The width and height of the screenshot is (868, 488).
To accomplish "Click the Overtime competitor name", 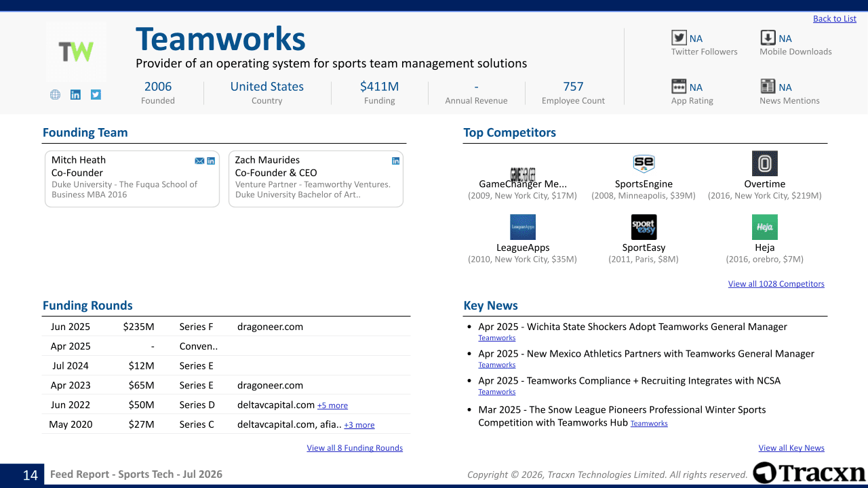I will pos(765,184).
